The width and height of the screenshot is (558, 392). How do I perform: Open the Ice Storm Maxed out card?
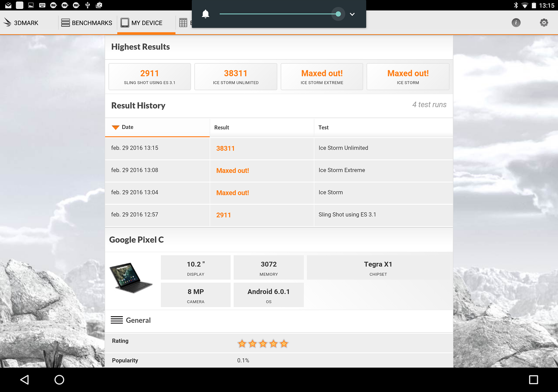point(408,77)
